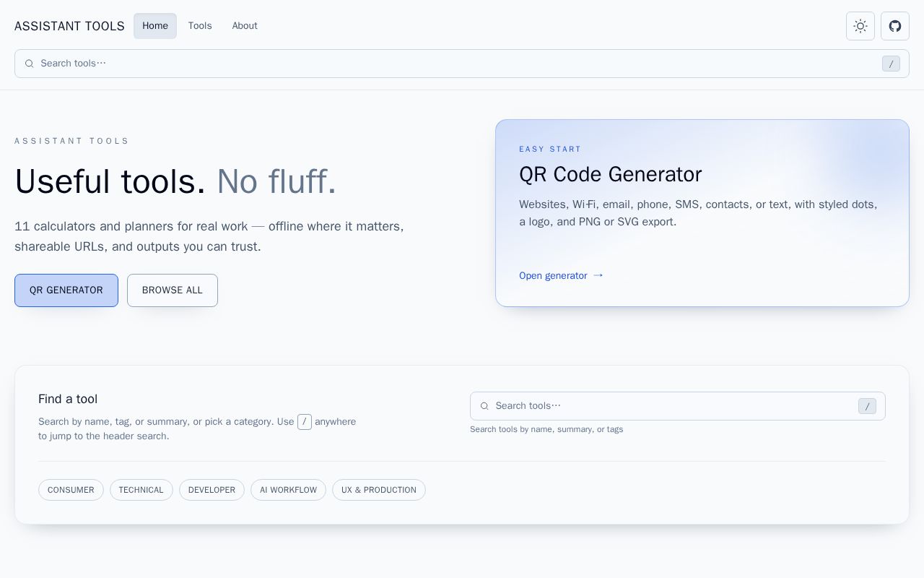Click 'Search tools by name, summary, or tags' hint
This screenshot has height=578, width=924.
546,429
